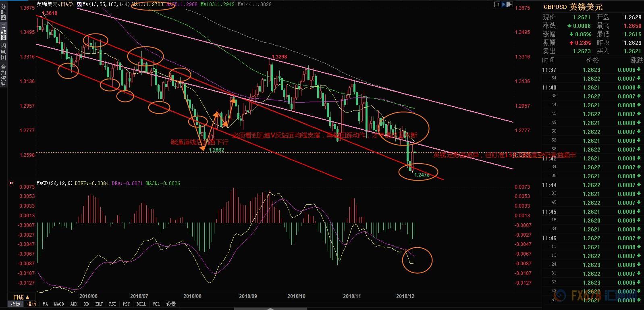Viewport: 644px width, 310px height.
Task: Click the 现价 value 1.2621
Action: tap(582, 17)
